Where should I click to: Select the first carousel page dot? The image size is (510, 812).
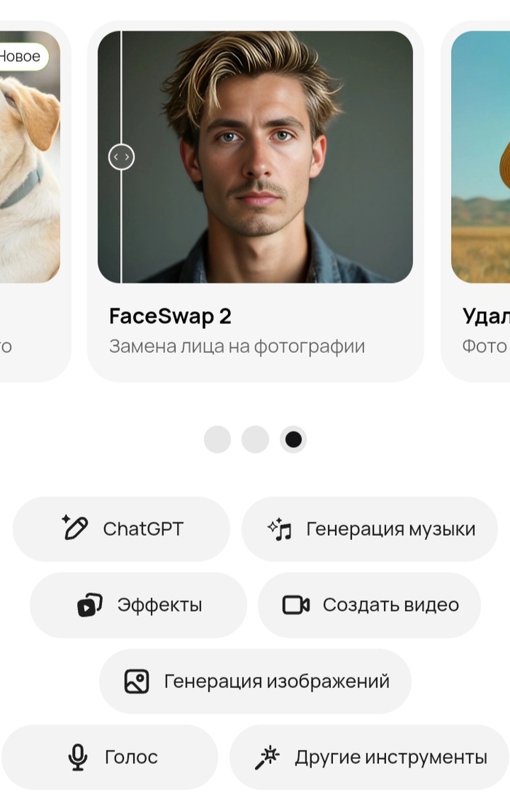click(217, 440)
